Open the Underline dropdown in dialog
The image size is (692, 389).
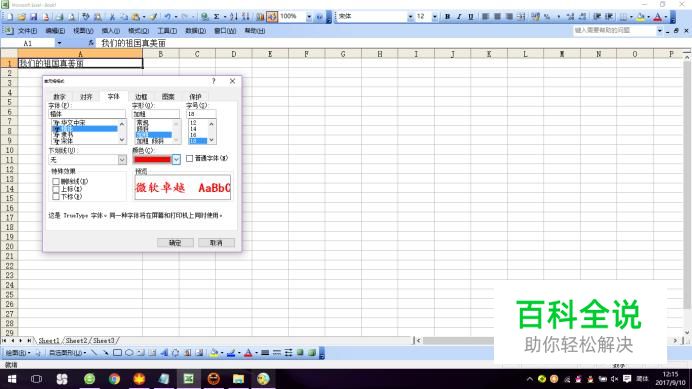click(x=122, y=159)
